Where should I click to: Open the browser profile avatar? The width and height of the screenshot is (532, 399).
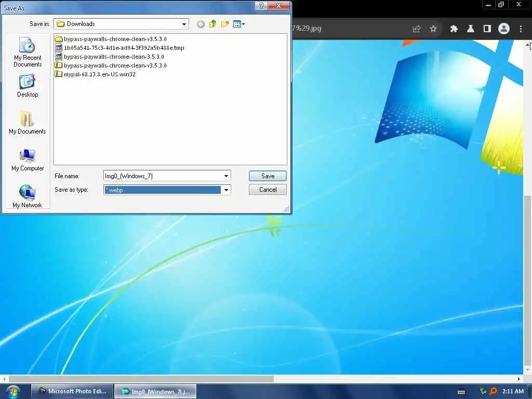point(504,29)
